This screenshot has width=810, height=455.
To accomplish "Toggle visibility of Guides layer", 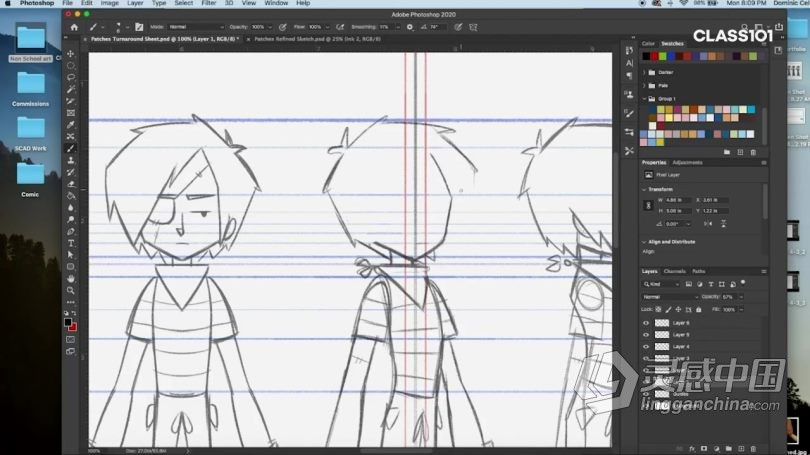I will coord(646,394).
